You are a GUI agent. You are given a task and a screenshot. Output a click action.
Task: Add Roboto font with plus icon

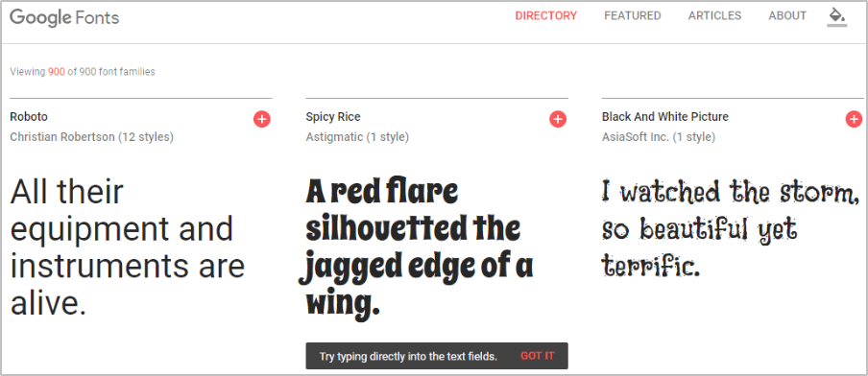click(x=262, y=119)
